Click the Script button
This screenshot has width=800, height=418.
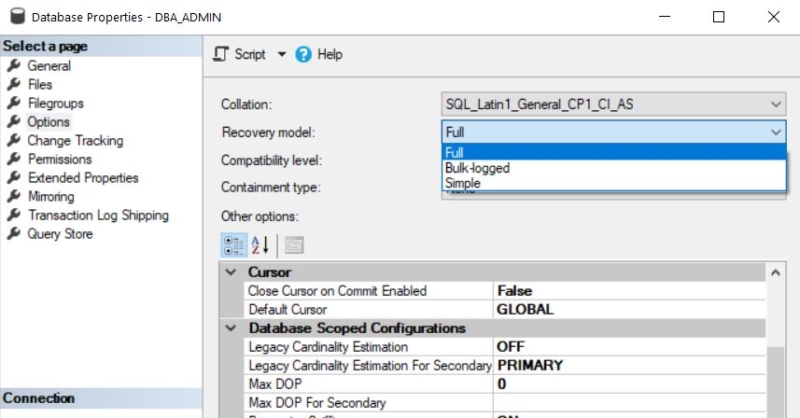239,54
